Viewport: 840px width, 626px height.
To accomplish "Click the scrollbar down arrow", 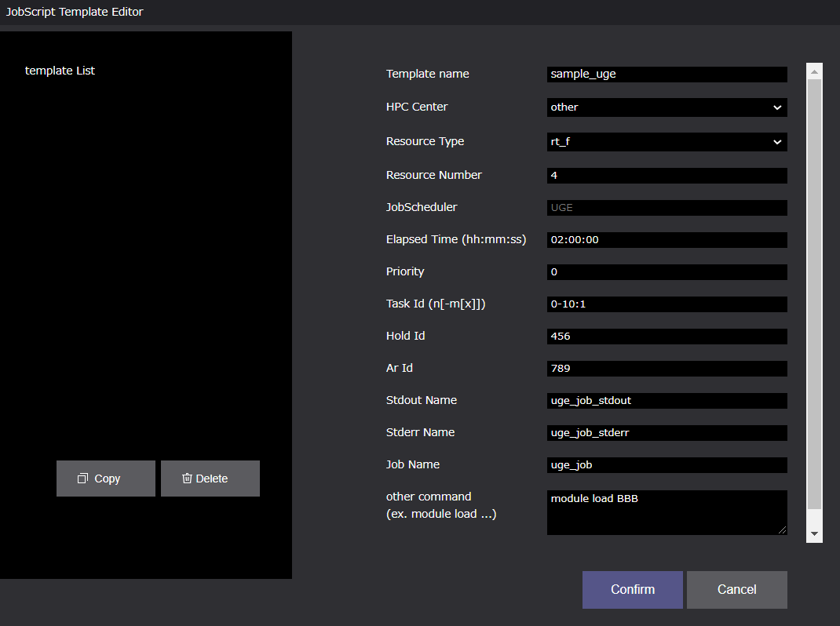I will [x=814, y=533].
